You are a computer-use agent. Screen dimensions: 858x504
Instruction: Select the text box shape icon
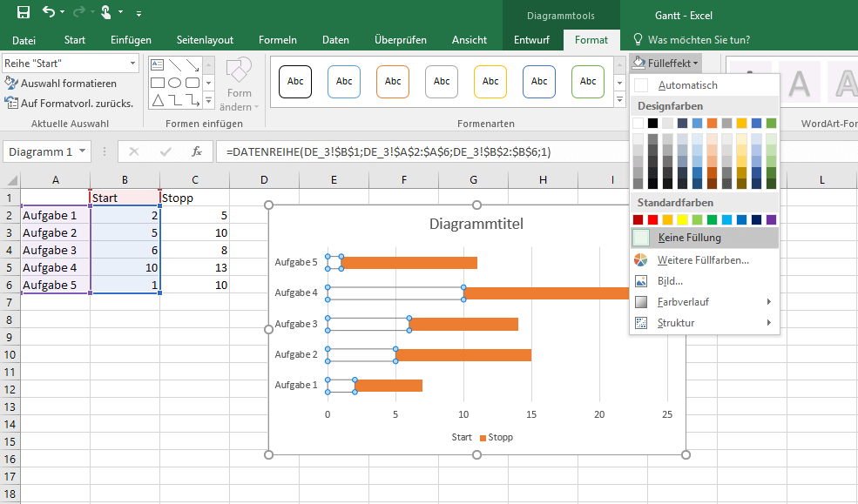157,64
